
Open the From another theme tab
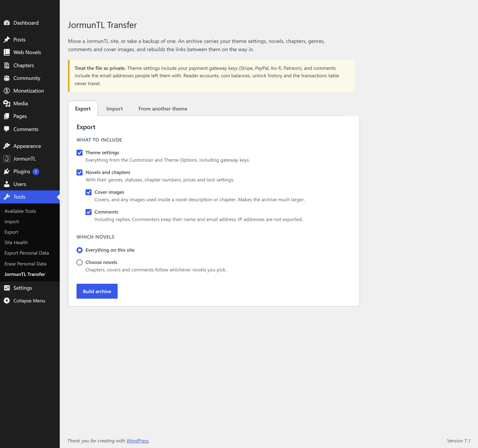[163, 109]
